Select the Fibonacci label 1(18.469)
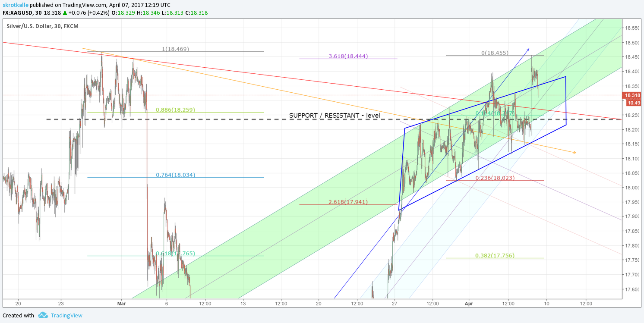This screenshot has height=323, width=644. point(176,49)
